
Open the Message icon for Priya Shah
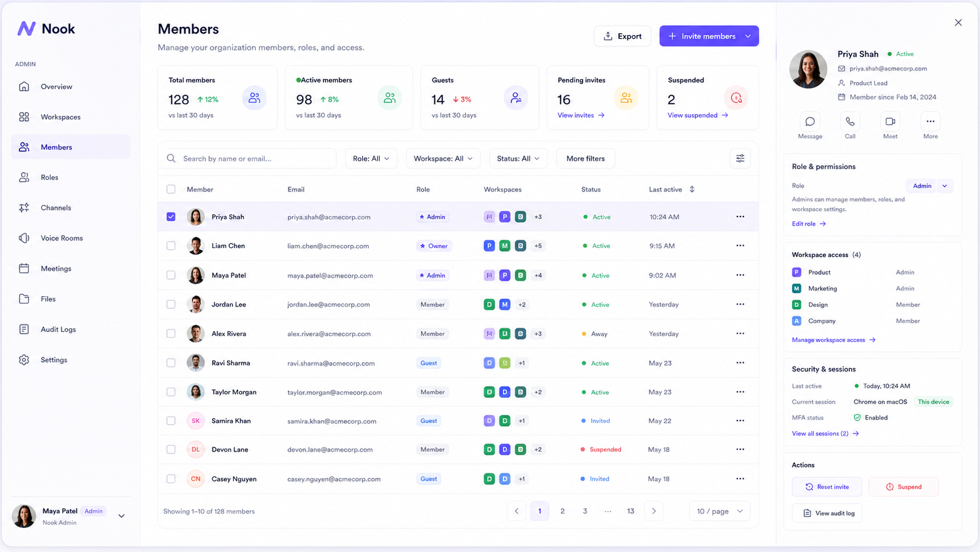pos(810,121)
